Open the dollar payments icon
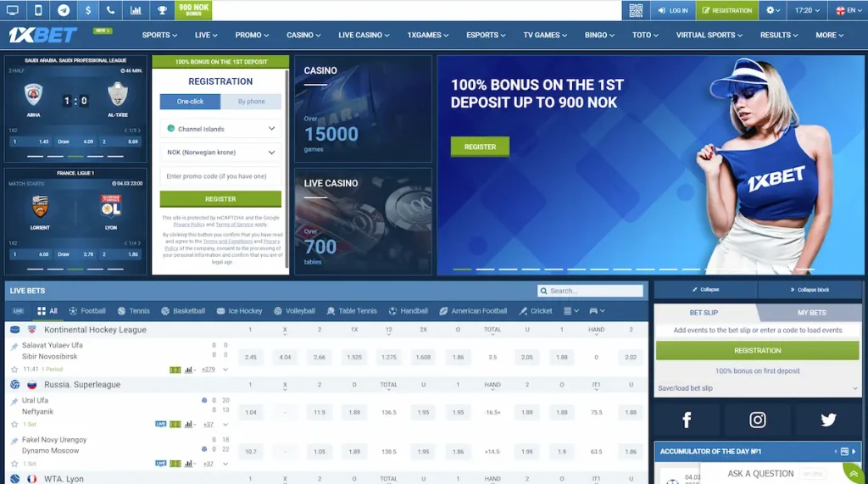The width and height of the screenshot is (868, 484). [x=88, y=10]
